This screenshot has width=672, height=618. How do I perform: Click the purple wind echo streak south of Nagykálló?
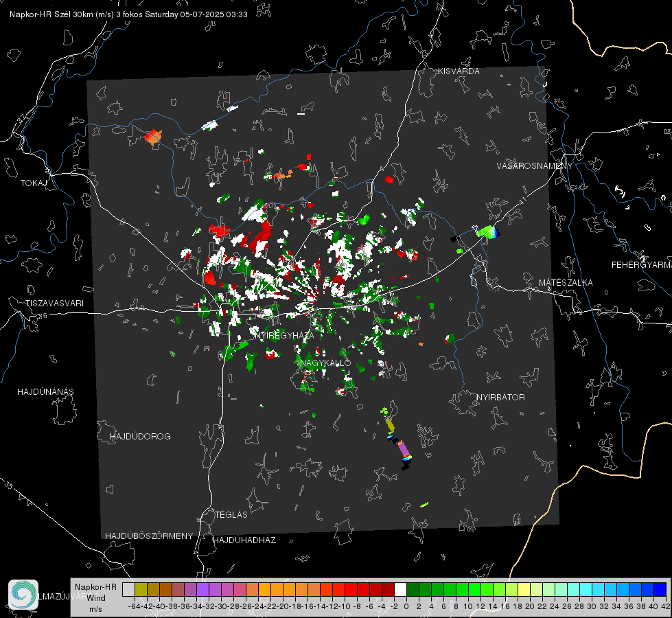coord(404,448)
